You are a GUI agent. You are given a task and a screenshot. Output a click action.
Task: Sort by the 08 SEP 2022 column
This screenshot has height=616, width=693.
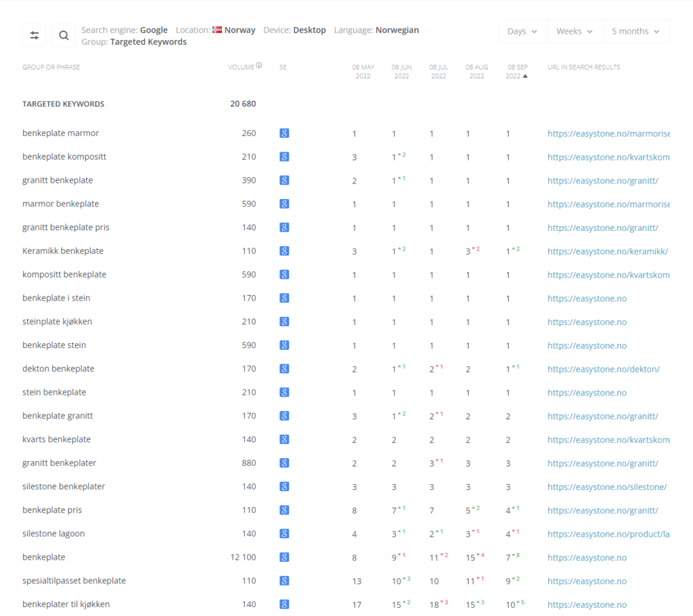516,72
